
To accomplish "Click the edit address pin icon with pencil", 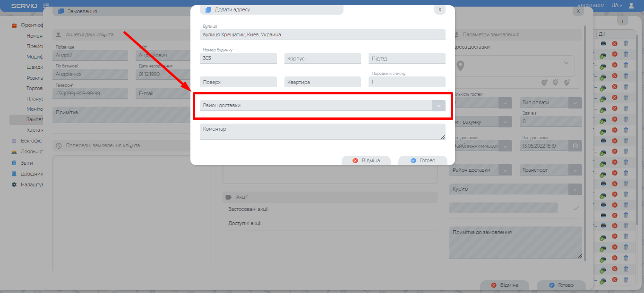I will pos(556,82).
